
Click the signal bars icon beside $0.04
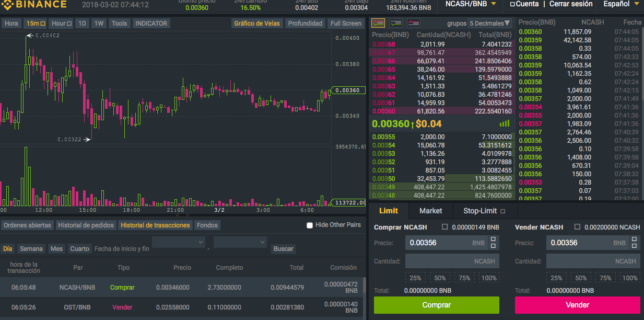pos(505,124)
